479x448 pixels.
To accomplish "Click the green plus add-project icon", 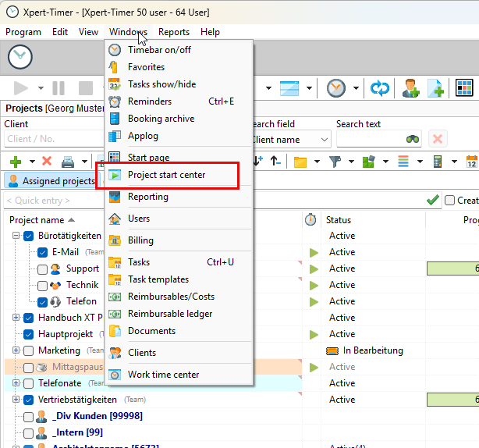I will click(x=15, y=162).
